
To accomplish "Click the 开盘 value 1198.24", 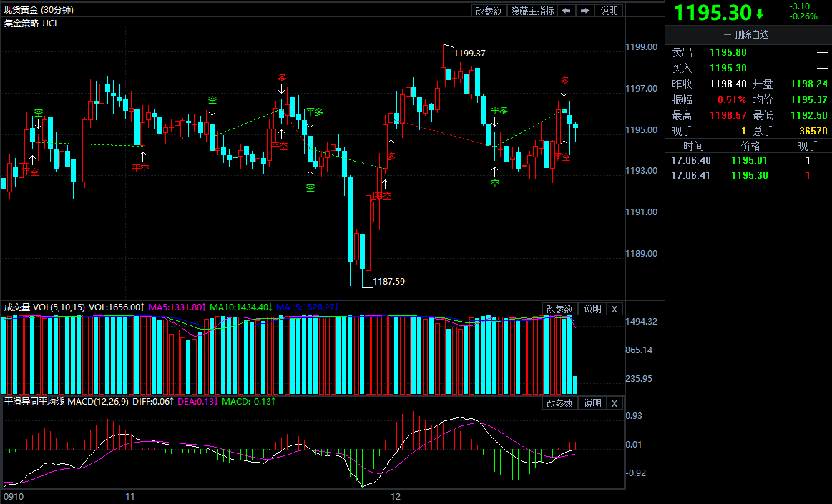I will [808, 84].
